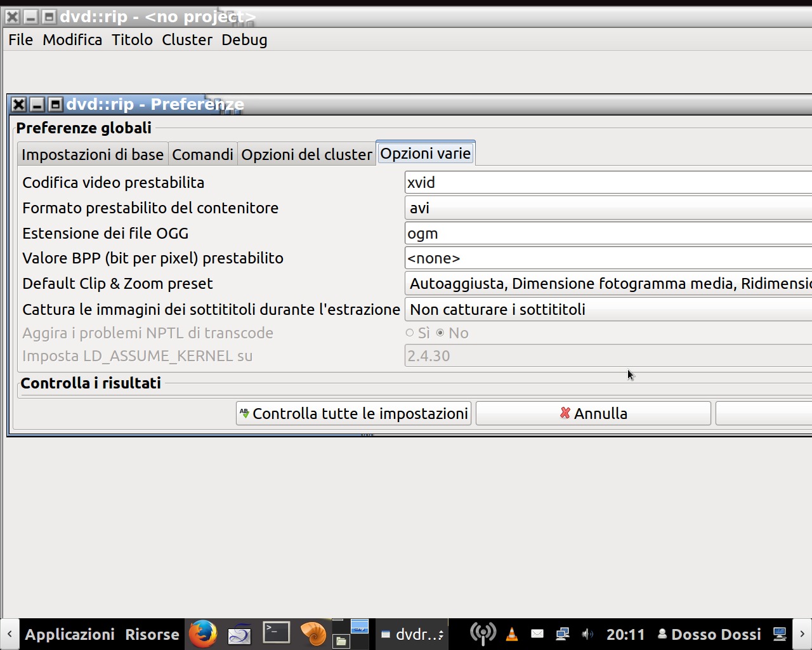Open the Applicazioni menu in panel
Image resolution: width=812 pixels, height=650 pixels.
click(x=70, y=634)
